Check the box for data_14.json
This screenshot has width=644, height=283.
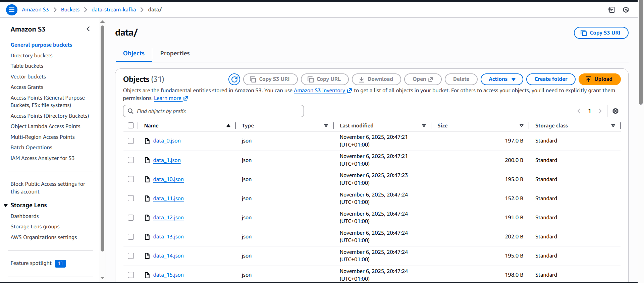131,256
